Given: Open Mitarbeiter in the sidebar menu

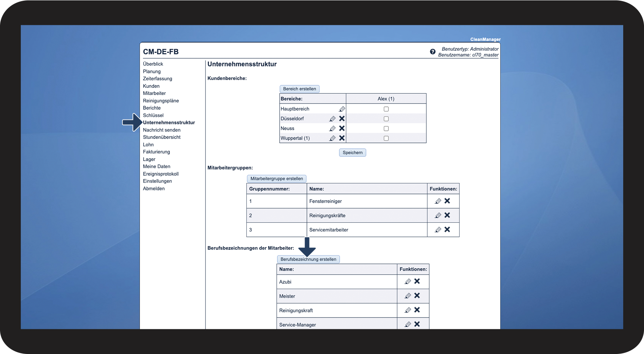Looking at the screenshot, I should point(154,93).
